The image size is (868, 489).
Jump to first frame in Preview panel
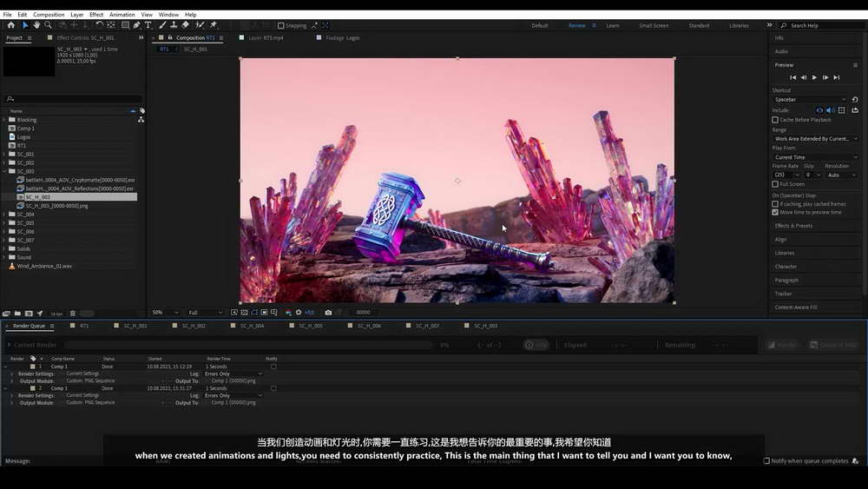pyautogui.click(x=792, y=77)
